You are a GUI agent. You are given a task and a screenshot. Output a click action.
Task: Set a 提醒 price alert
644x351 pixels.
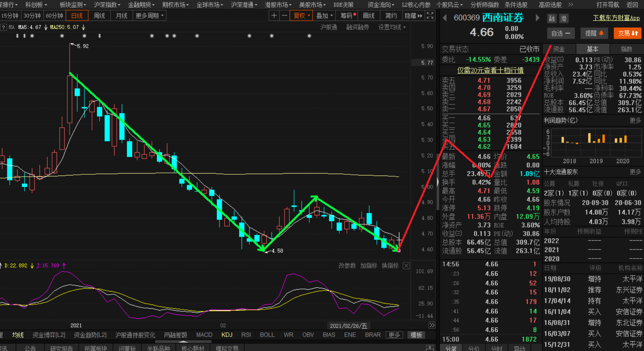594,33
